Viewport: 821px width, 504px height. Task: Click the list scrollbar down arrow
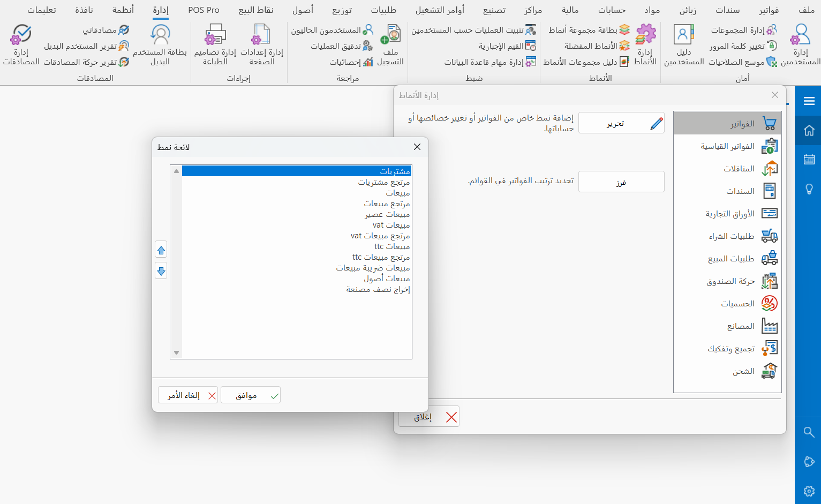click(x=176, y=352)
